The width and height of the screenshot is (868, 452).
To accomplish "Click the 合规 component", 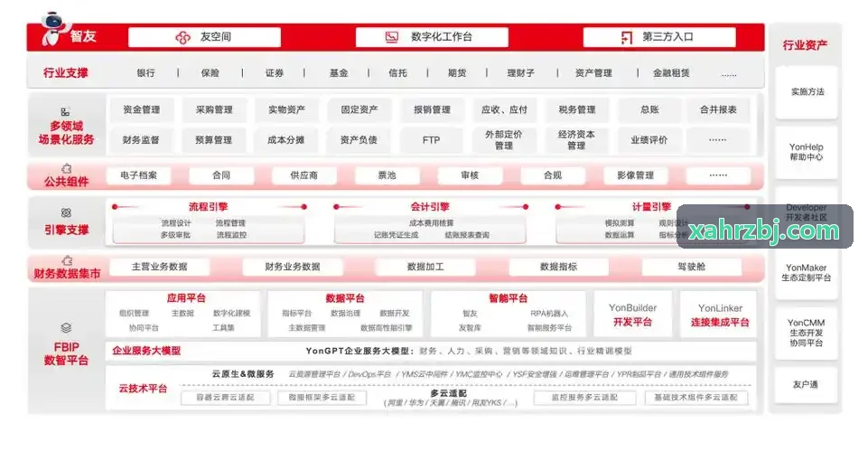I will click(x=553, y=175).
